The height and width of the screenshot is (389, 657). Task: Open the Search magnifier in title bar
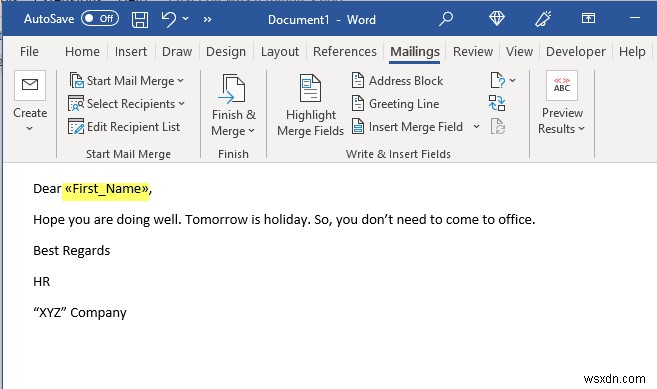point(446,19)
